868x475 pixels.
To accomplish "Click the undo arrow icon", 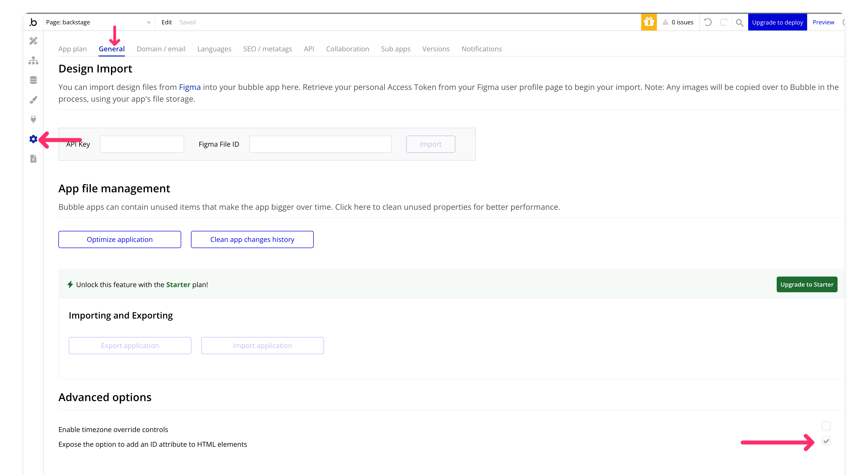I will pyautogui.click(x=708, y=22).
